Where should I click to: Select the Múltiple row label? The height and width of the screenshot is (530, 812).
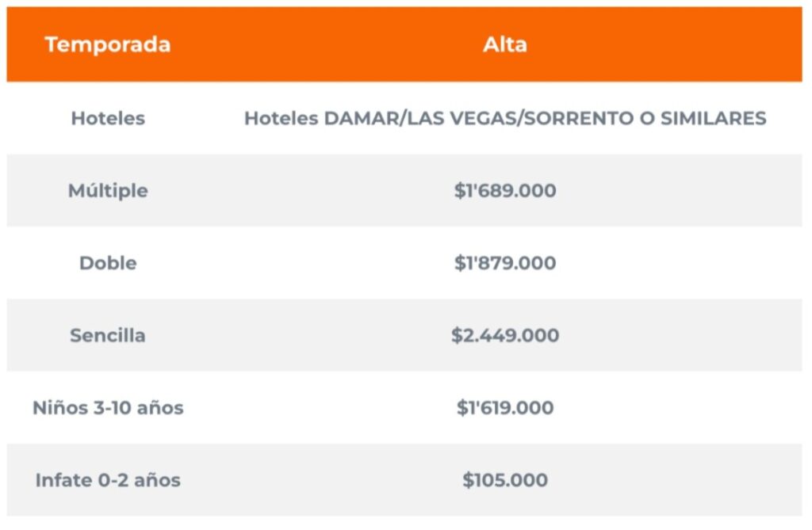(108, 191)
